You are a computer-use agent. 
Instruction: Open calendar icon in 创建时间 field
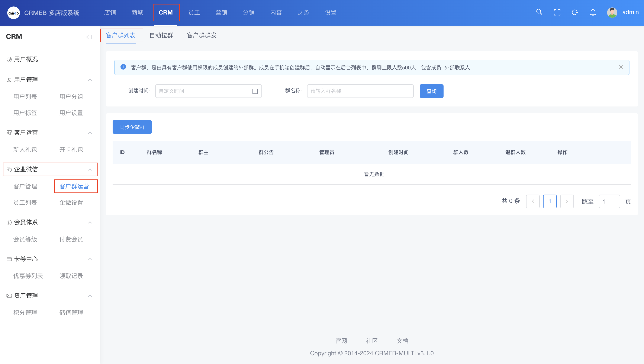(x=255, y=91)
